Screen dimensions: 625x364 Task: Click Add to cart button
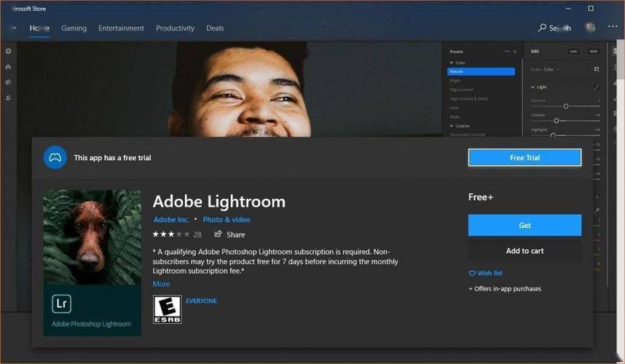[x=524, y=251]
